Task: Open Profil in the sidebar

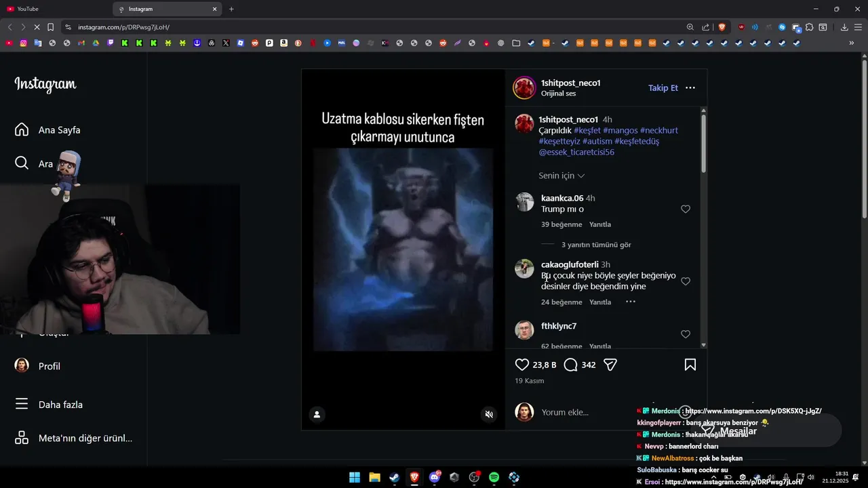Action: coord(49,366)
